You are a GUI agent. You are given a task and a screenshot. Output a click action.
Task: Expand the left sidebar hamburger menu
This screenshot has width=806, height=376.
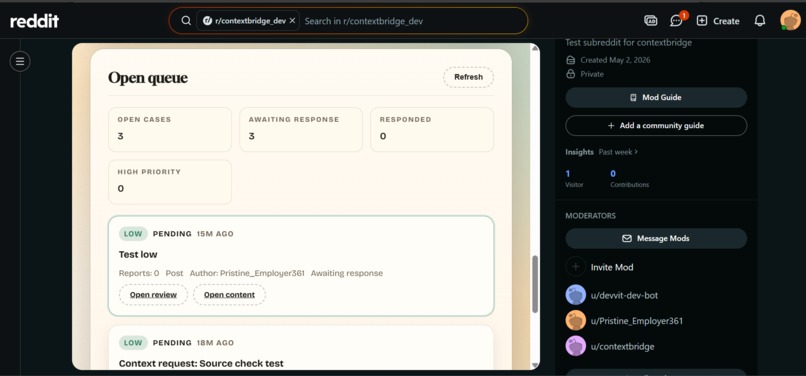20,62
